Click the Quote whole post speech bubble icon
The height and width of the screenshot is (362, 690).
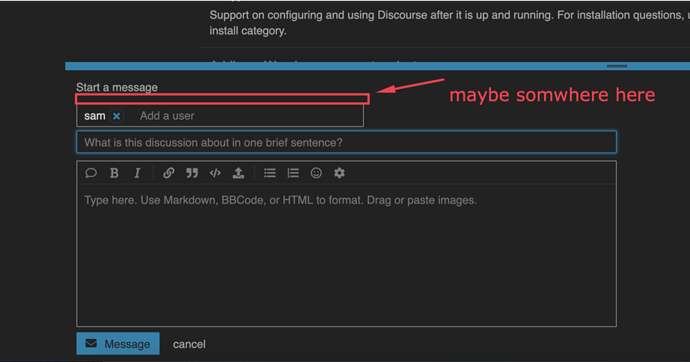coord(91,173)
